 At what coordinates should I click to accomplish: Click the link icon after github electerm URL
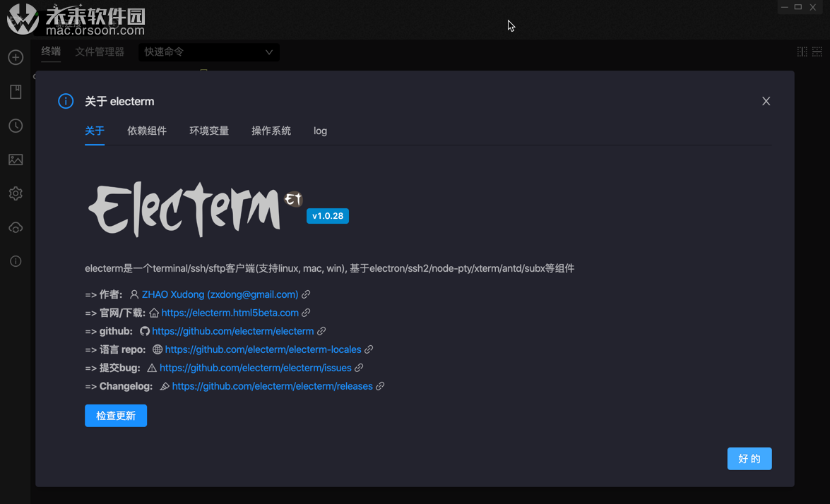[321, 331]
